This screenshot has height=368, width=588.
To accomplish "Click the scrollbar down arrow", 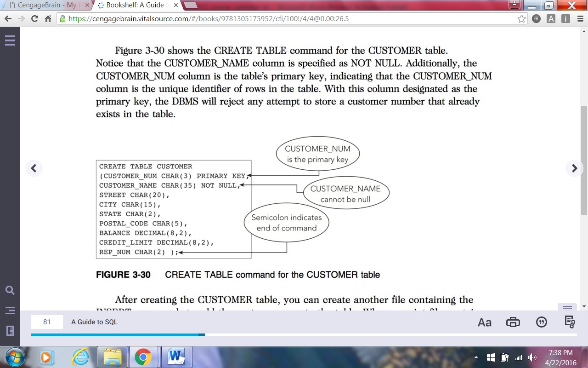I will [x=584, y=306].
